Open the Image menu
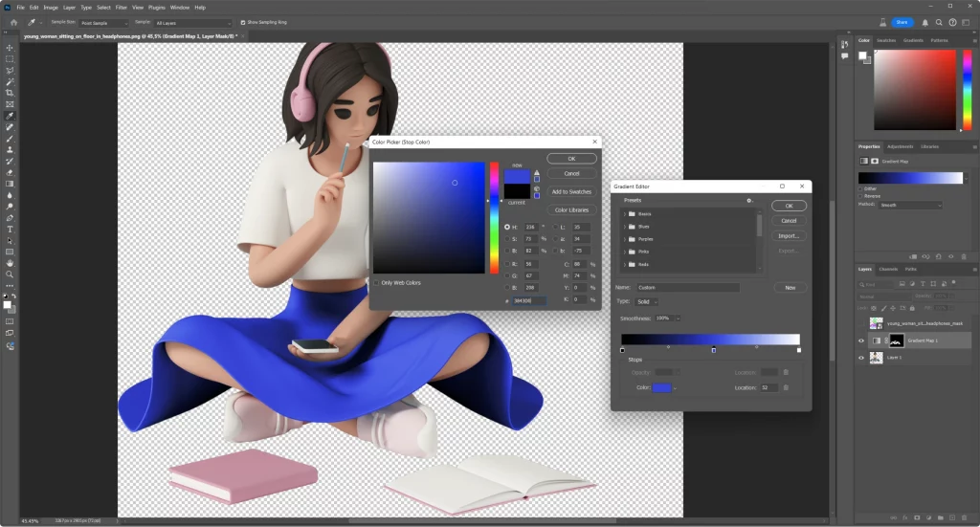 51,8
